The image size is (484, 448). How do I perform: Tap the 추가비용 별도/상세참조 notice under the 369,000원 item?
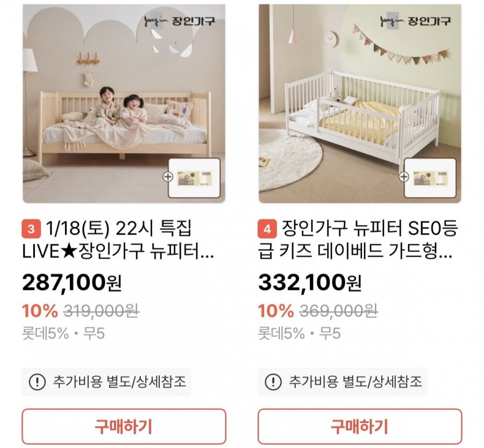click(x=355, y=382)
